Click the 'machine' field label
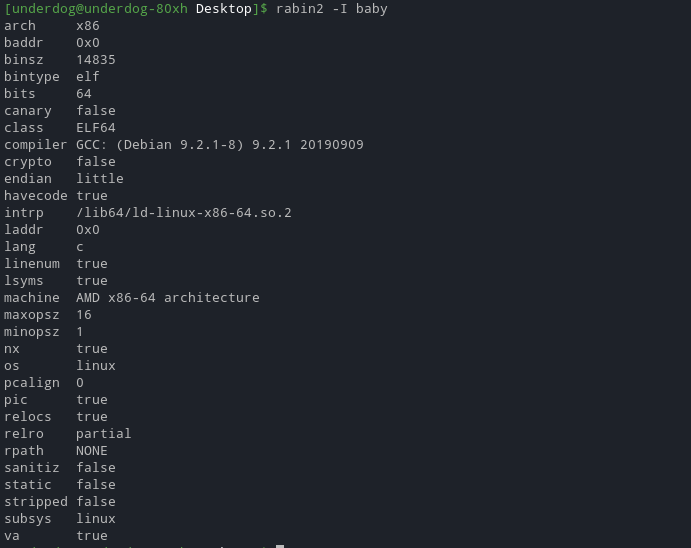 click(x=32, y=298)
